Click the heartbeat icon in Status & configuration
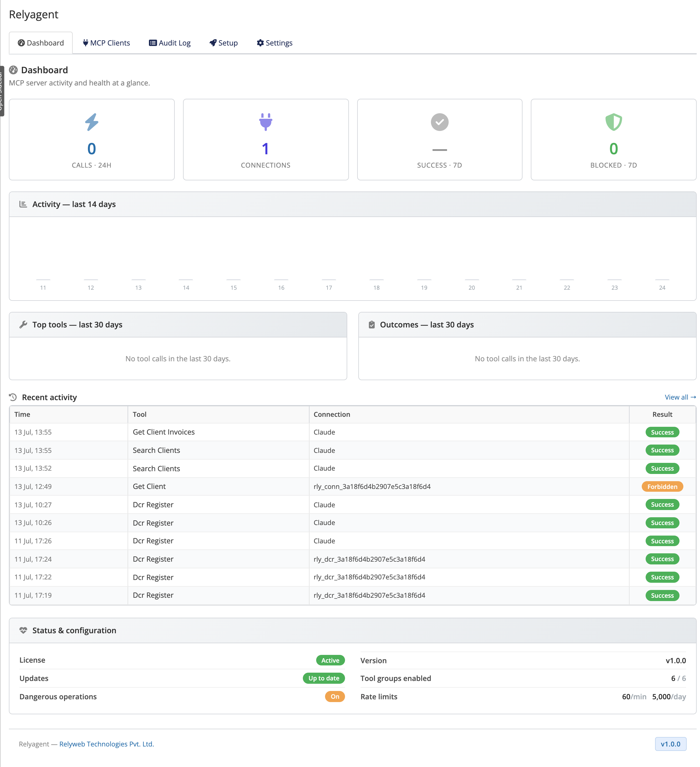The image size is (700, 767). pyautogui.click(x=23, y=630)
